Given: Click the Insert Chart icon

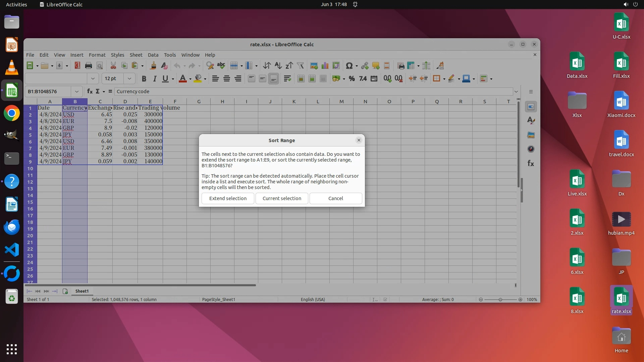Looking at the screenshot, I should 325,66.
